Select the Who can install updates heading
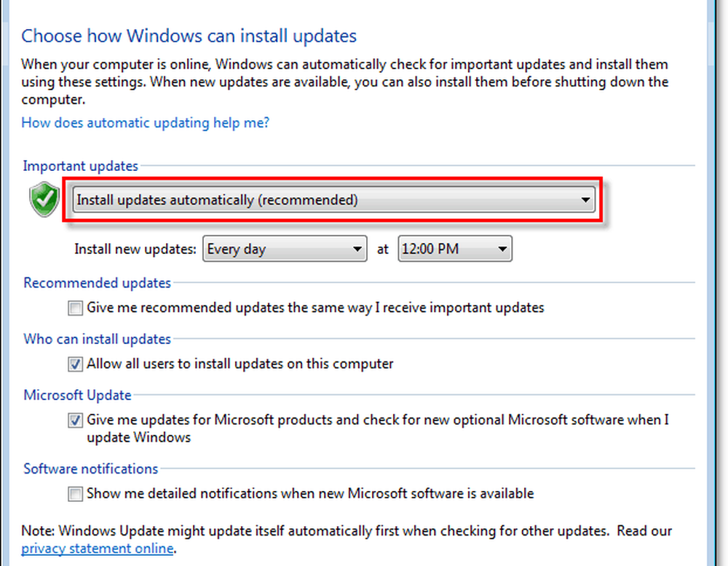The height and width of the screenshot is (566, 728). [x=97, y=339]
